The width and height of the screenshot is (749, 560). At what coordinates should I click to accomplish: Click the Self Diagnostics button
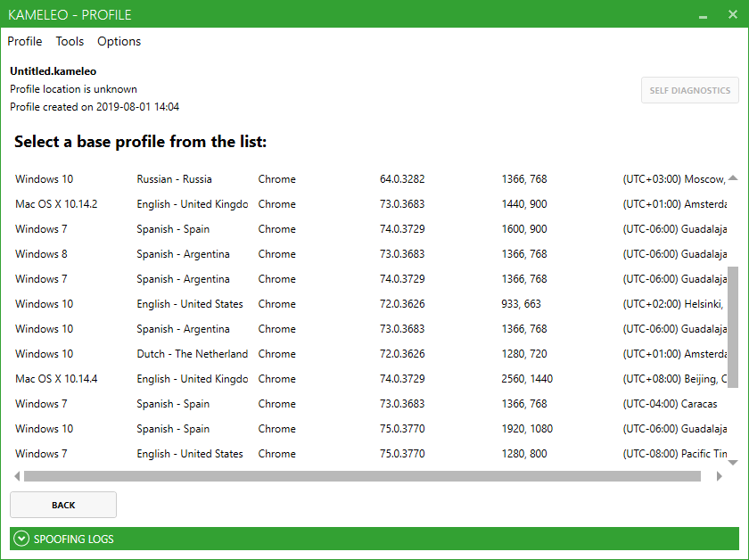[690, 90]
